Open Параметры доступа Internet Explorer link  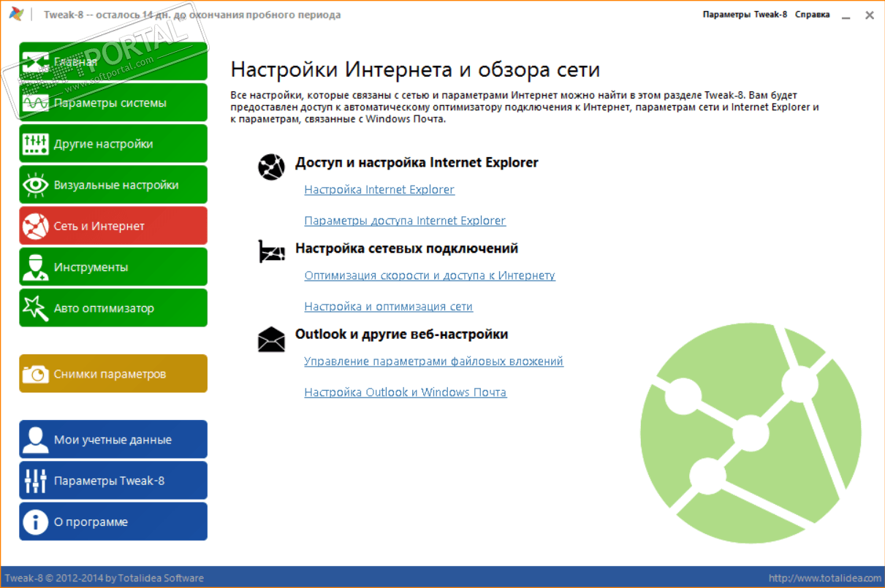[405, 221]
